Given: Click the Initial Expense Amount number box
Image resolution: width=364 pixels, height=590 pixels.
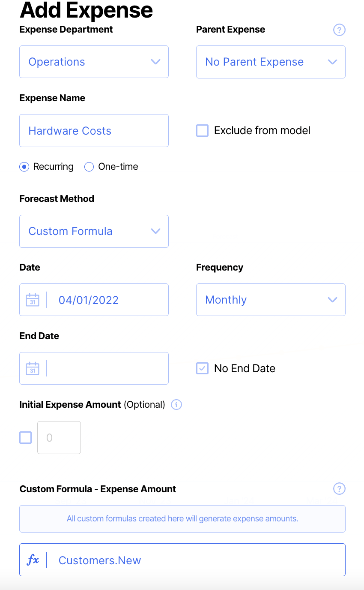Looking at the screenshot, I should tap(59, 437).
